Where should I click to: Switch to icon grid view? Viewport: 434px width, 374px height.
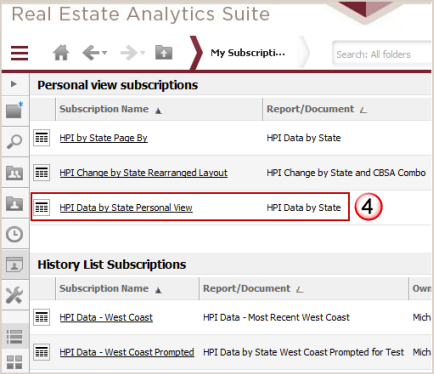(15, 362)
